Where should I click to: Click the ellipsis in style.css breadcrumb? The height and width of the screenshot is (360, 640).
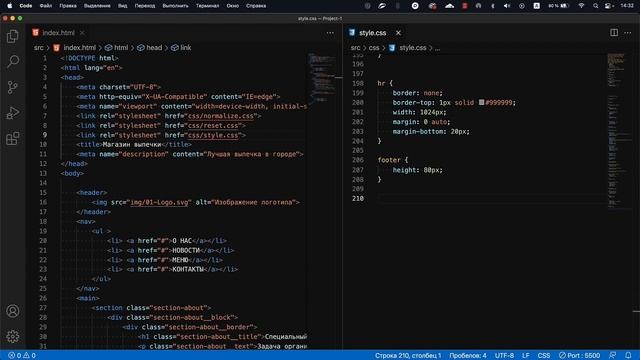pyautogui.click(x=437, y=48)
